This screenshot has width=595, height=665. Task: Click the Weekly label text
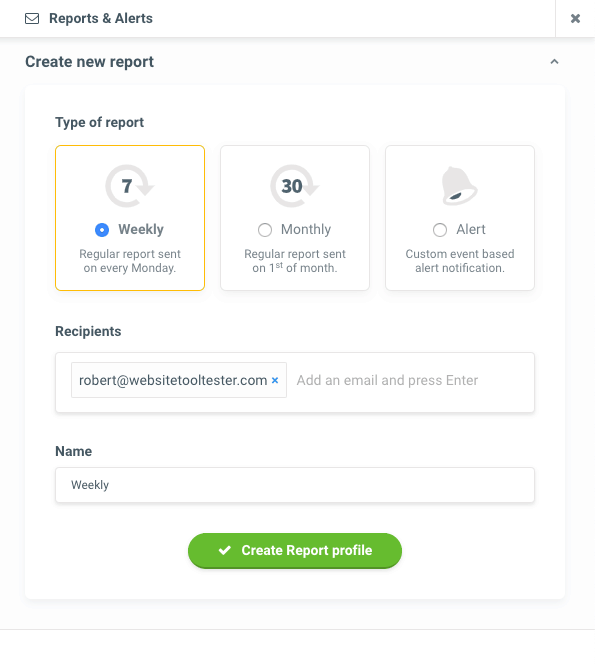point(141,229)
